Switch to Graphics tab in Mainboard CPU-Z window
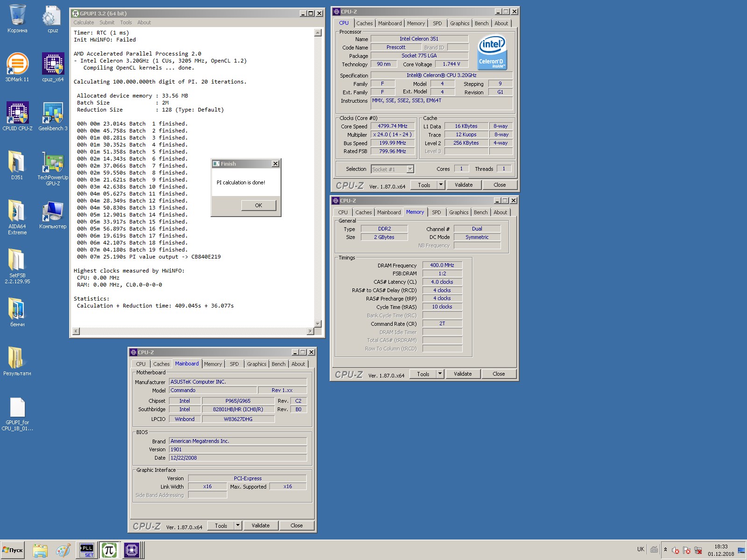The height and width of the screenshot is (560, 747). 257,364
